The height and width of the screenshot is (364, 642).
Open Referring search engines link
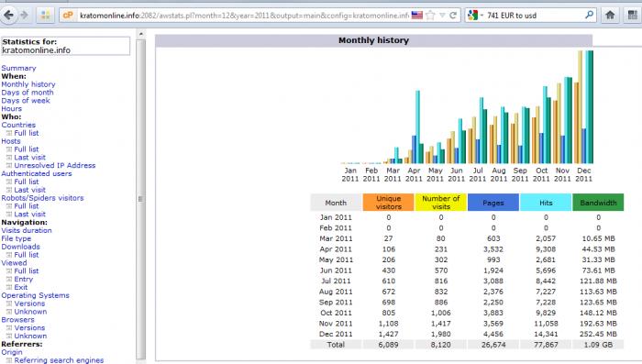(x=59, y=360)
